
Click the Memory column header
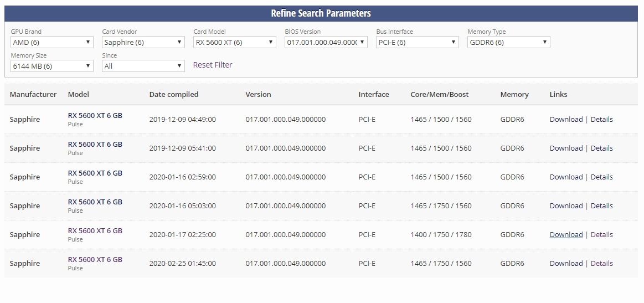pyautogui.click(x=514, y=94)
